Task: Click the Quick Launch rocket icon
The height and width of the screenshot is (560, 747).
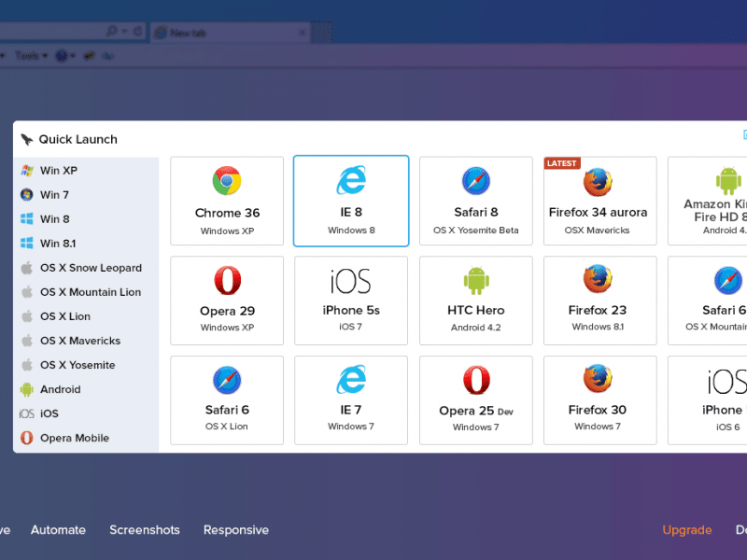Action: click(27, 139)
